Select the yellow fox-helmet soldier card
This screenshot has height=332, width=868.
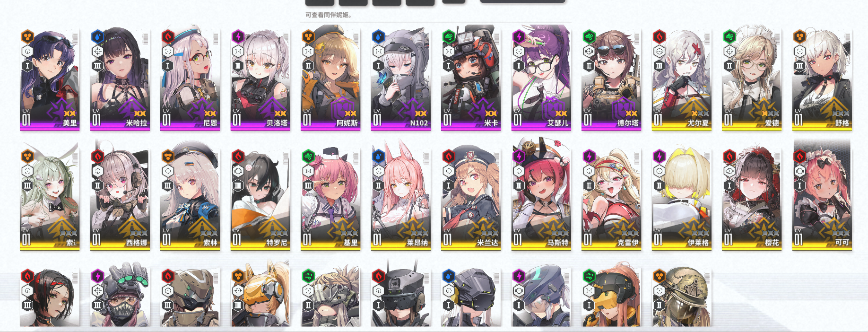[x=260, y=297]
